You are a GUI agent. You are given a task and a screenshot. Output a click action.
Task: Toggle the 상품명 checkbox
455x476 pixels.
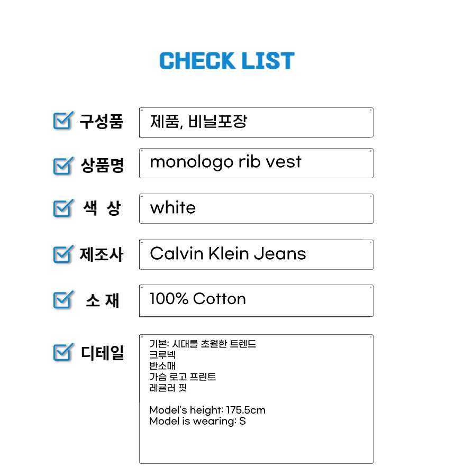point(63,166)
